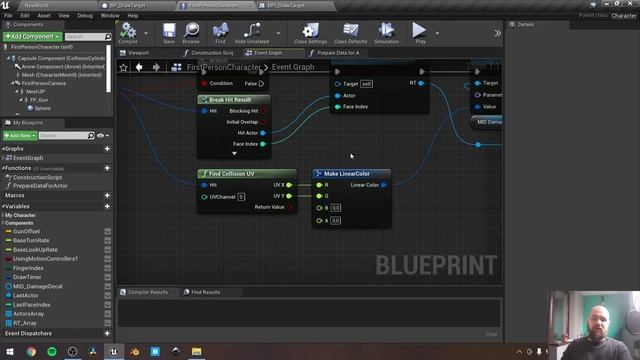Toggle UsingMotionControllers? visibility eye
Image resolution: width=640 pixels, height=360 pixels.
[108, 259]
